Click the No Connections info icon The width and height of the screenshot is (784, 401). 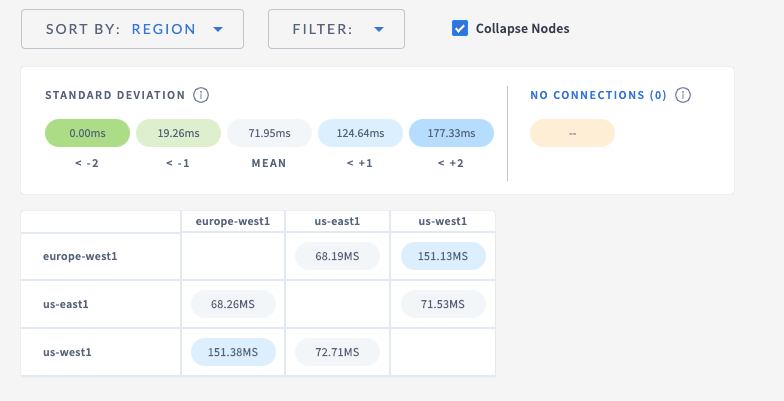point(683,95)
